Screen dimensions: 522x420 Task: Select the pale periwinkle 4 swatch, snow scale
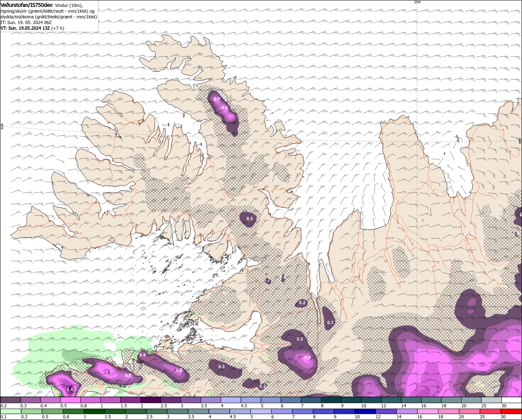click(231, 400)
